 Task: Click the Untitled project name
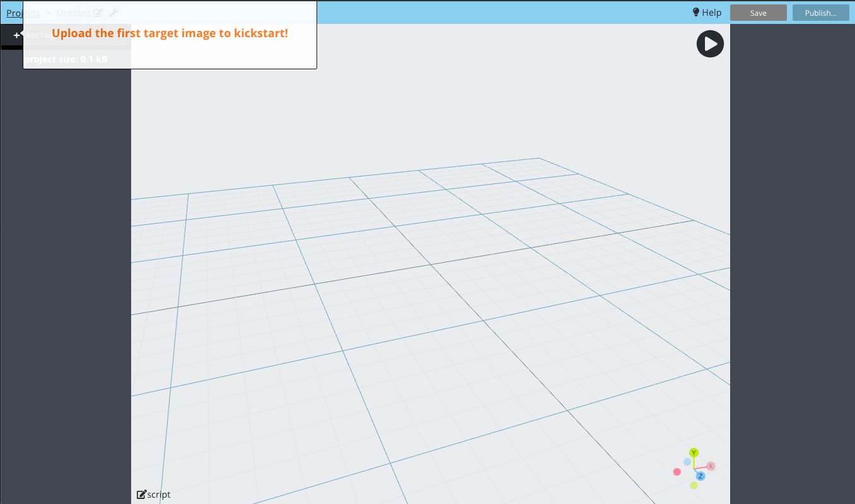pyautogui.click(x=73, y=13)
